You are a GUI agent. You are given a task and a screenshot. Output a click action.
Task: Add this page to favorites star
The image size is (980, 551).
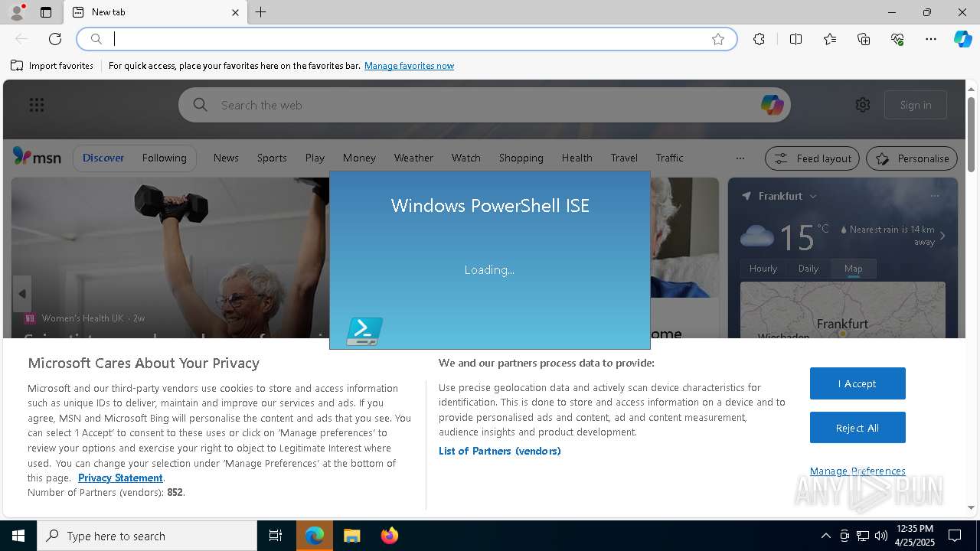[718, 39]
